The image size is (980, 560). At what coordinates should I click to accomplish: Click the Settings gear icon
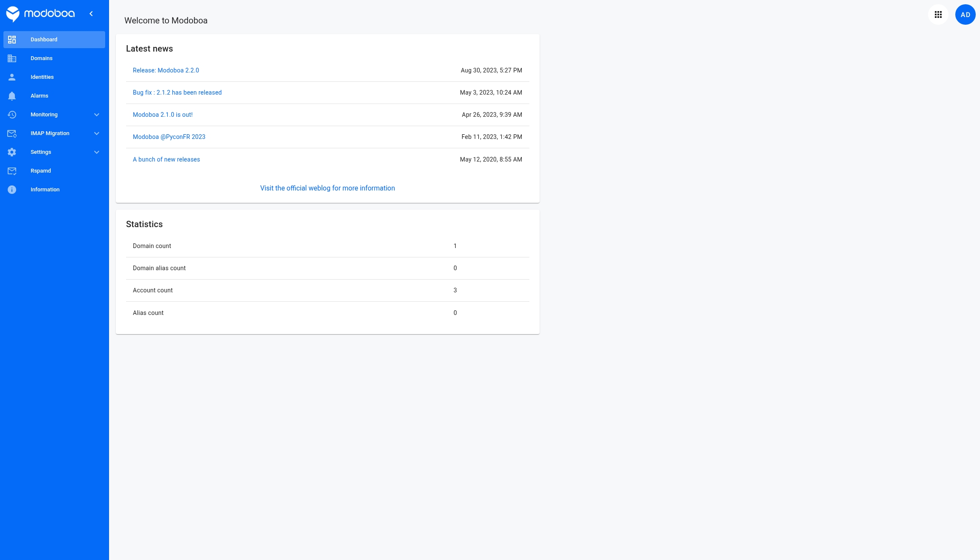click(12, 152)
